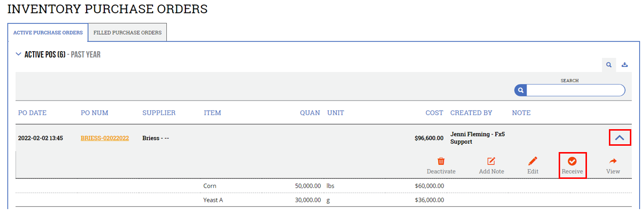Sort by Cost column header
Viewport: 644px width, 213px height.
[x=434, y=113]
